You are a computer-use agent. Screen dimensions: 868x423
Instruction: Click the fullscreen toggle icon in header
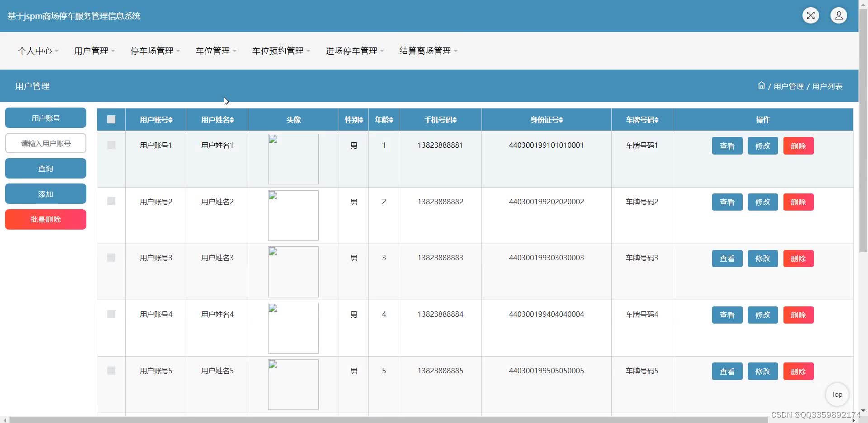pos(811,15)
